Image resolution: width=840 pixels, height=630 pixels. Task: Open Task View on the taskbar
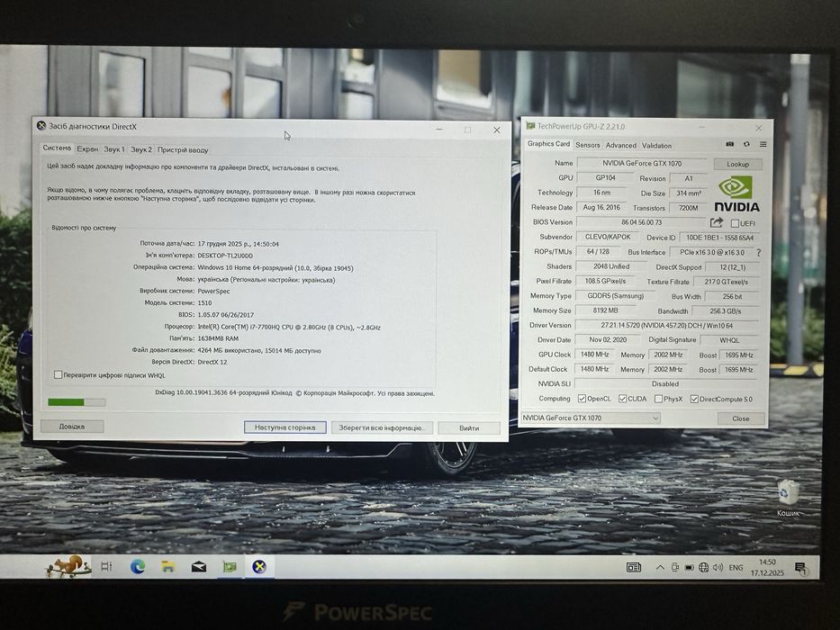pos(106,566)
